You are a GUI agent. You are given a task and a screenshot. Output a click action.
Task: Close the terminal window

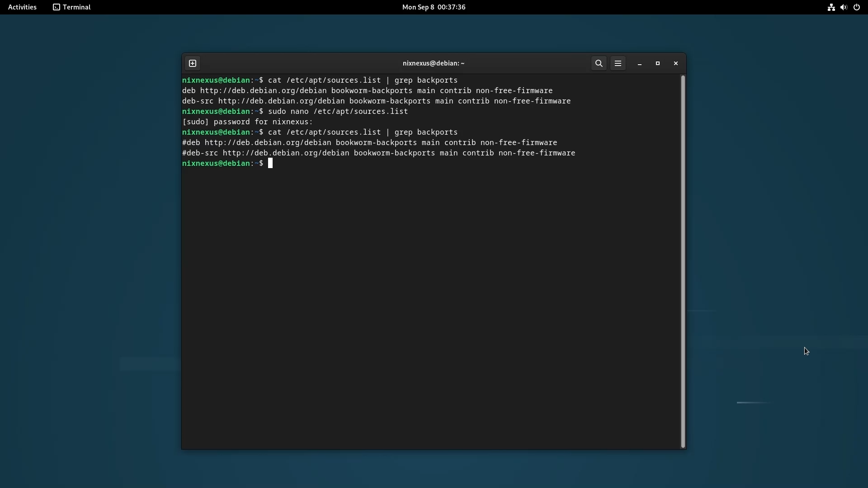pyautogui.click(x=676, y=63)
